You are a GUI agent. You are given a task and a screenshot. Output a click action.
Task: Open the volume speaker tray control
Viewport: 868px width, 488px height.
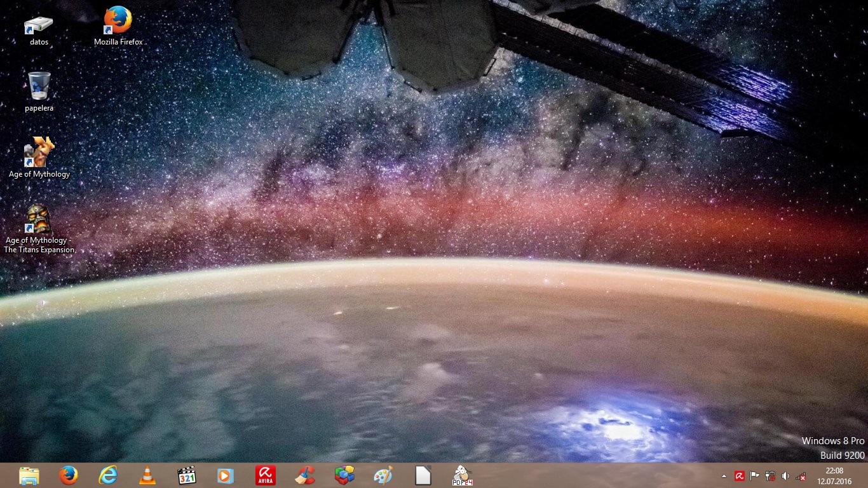coord(785,476)
